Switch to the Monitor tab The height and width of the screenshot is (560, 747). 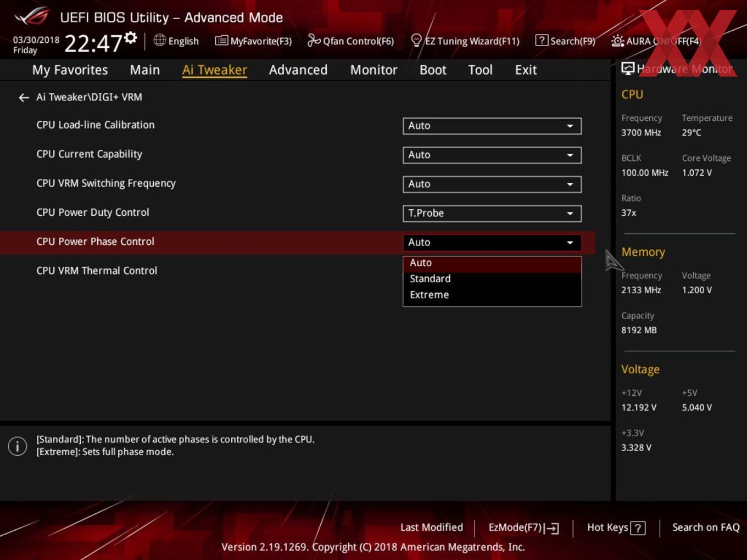pyautogui.click(x=374, y=70)
